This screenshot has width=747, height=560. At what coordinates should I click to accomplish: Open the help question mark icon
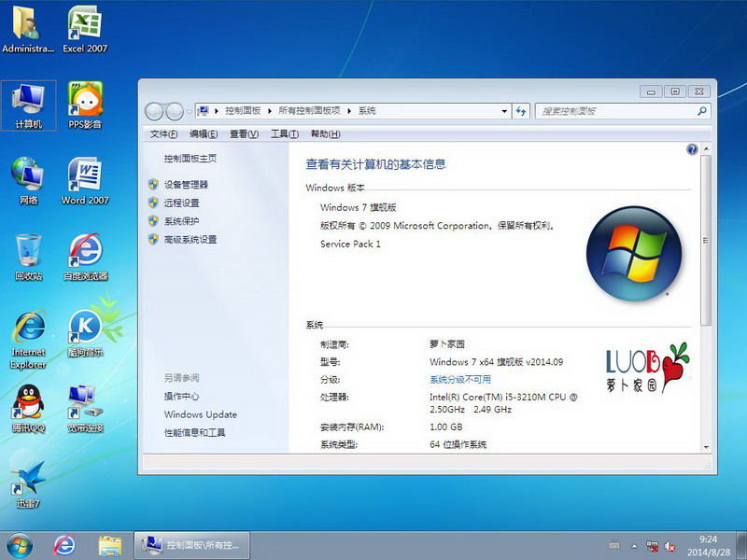(692, 149)
